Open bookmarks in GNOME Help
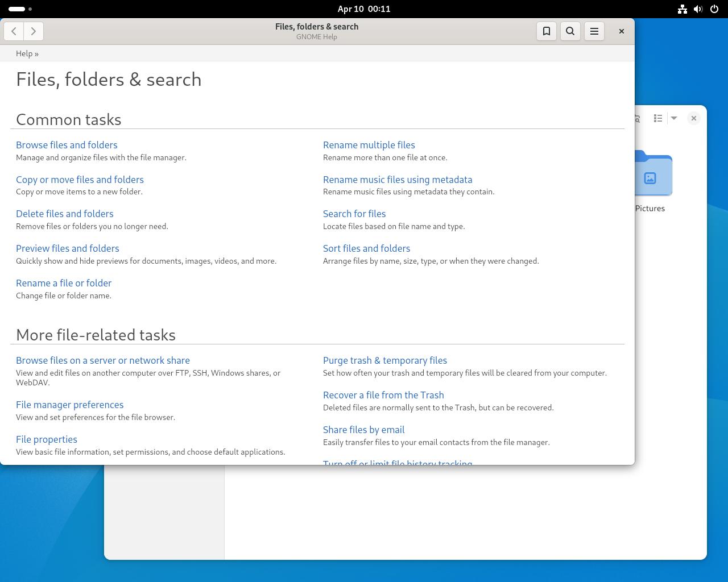The width and height of the screenshot is (728, 582). point(547,31)
